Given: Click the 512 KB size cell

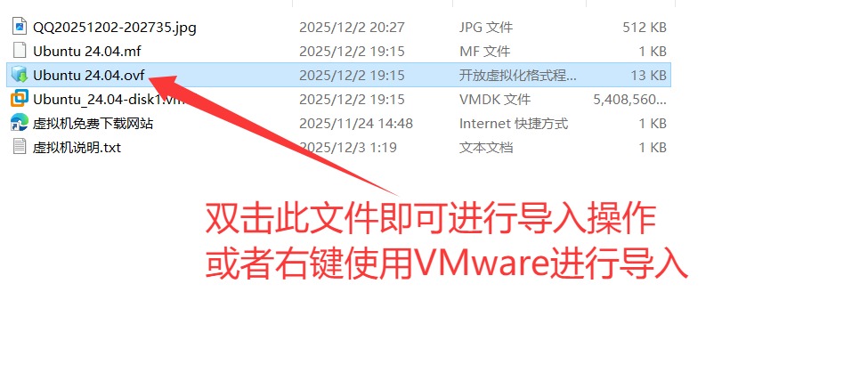Looking at the screenshot, I should click(x=645, y=27).
